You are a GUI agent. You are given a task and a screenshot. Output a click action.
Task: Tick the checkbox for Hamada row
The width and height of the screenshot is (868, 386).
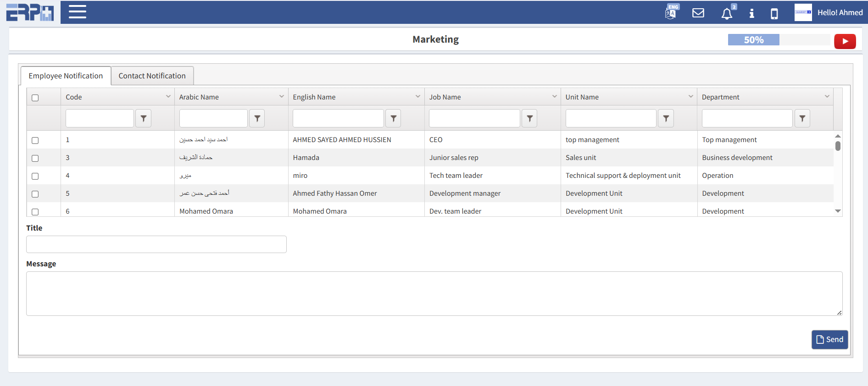tap(35, 158)
